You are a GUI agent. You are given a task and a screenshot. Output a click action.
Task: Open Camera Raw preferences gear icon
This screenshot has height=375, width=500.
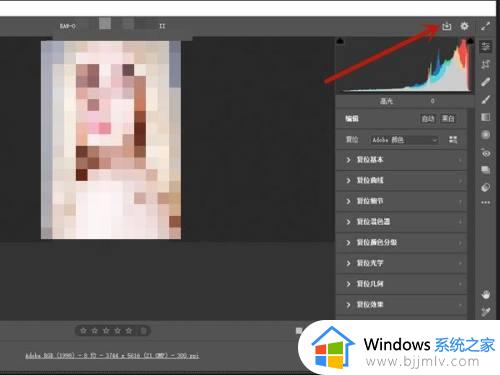(x=464, y=26)
